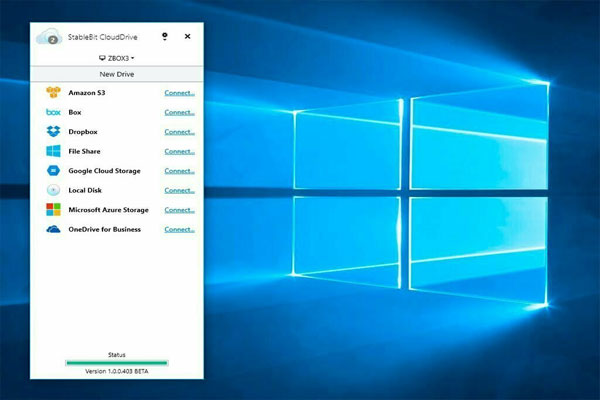Select the New Drive header

[x=117, y=74]
